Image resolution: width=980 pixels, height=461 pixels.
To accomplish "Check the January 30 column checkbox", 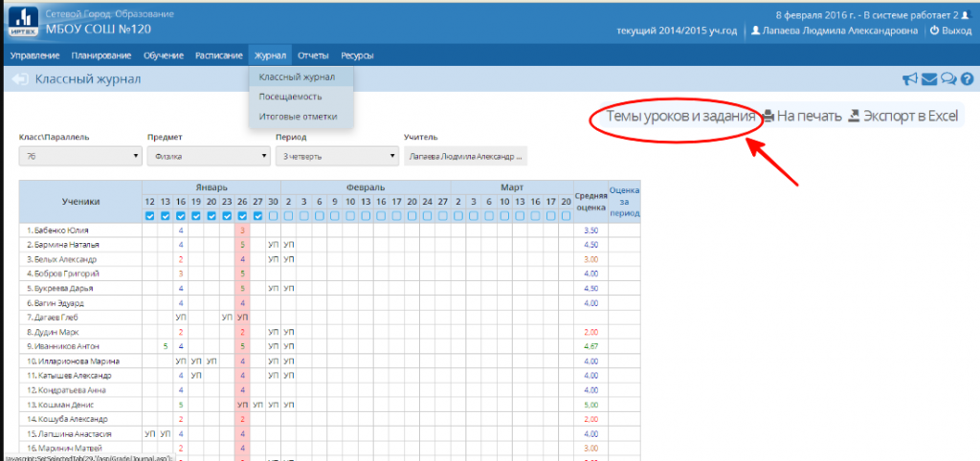I will 273,215.
